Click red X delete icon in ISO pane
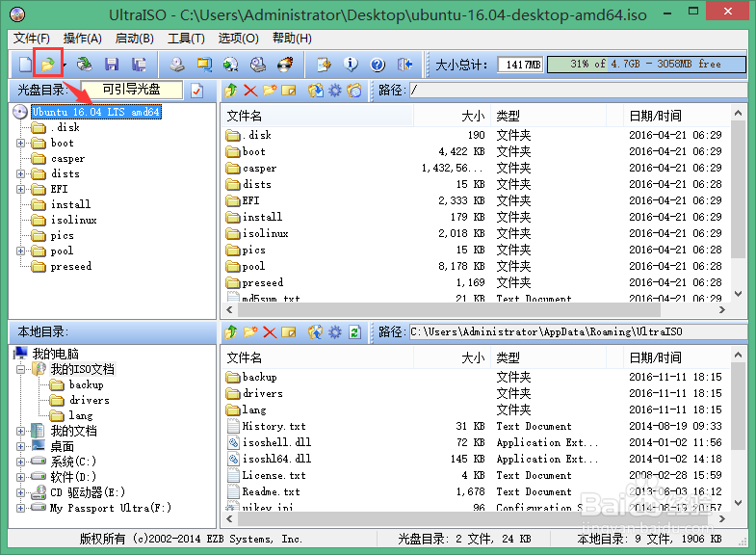The width and height of the screenshot is (756, 555). (250, 91)
